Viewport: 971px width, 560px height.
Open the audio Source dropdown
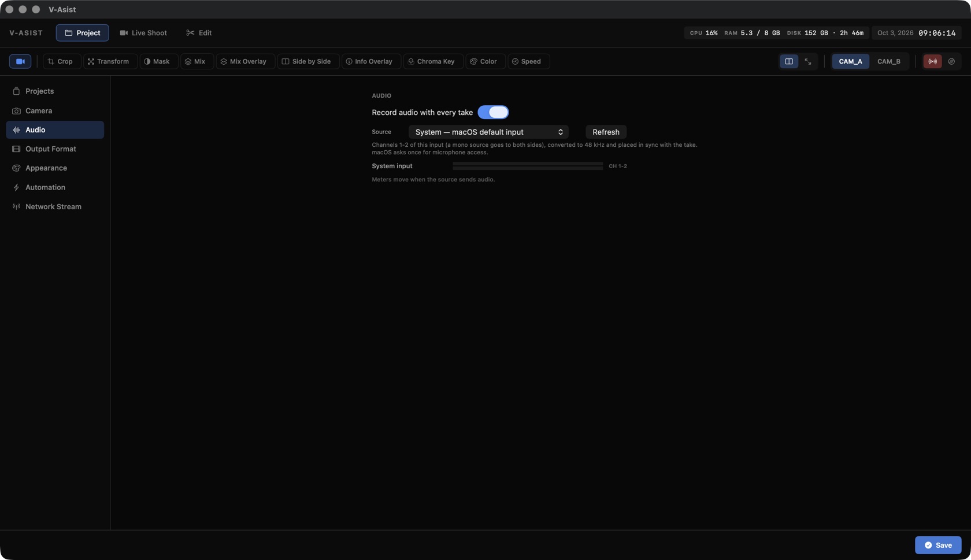488,132
